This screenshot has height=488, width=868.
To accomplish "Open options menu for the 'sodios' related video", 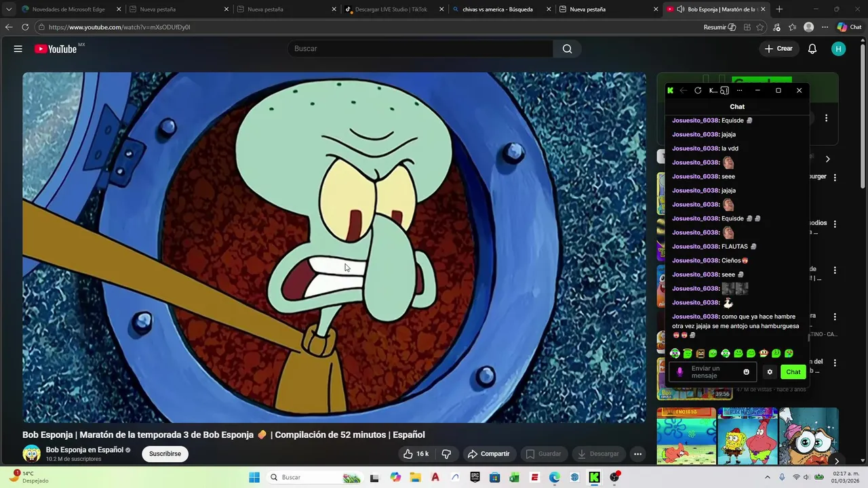I will pyautogui.click(x=835, y=224).
